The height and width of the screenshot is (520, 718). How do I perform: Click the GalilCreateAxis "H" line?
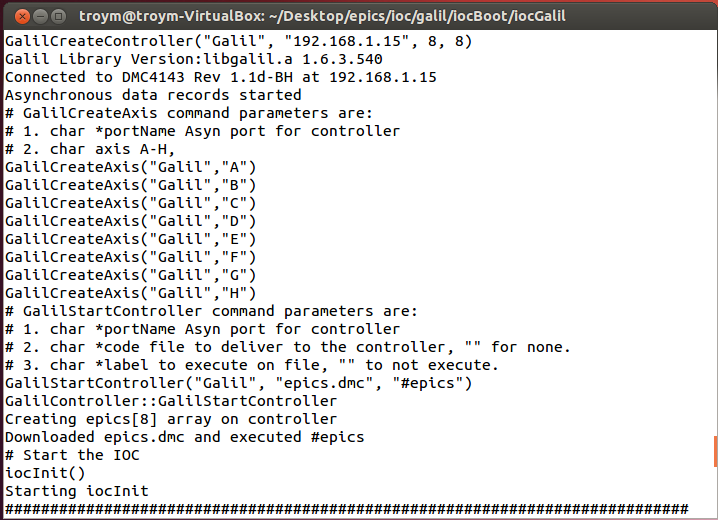(x=130, y=293)
